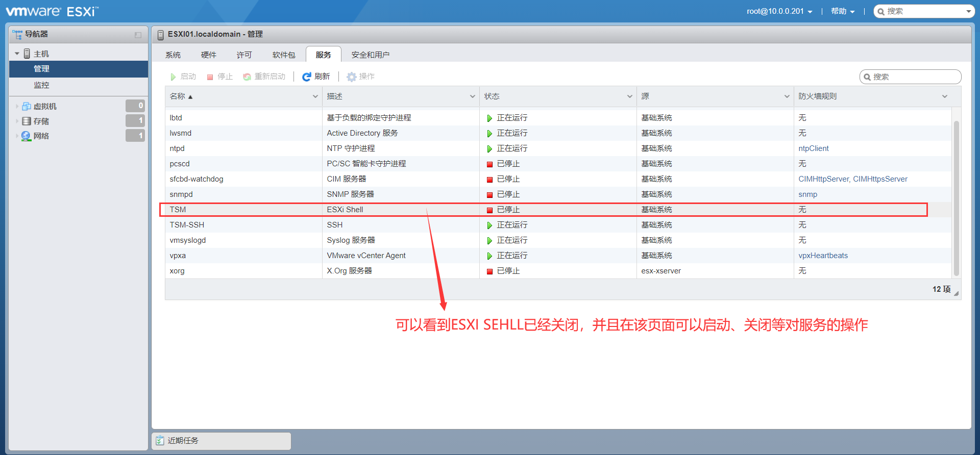
Task: Select 监控 in the navigator
Action: 79,85
